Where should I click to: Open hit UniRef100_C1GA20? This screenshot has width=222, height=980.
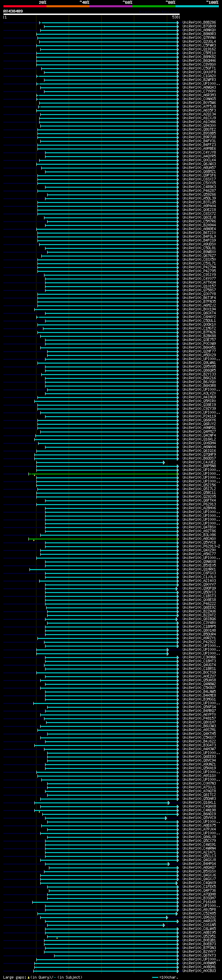[x=199, y=76]
